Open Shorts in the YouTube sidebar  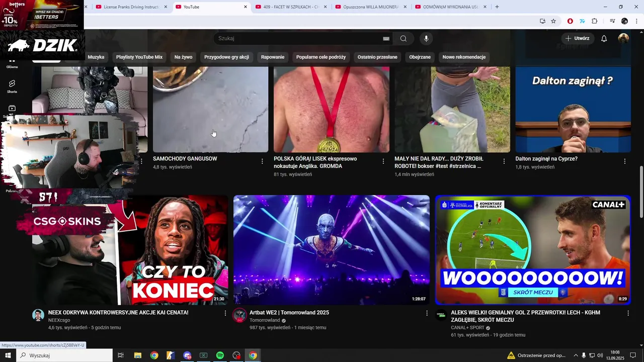(12, 86)
